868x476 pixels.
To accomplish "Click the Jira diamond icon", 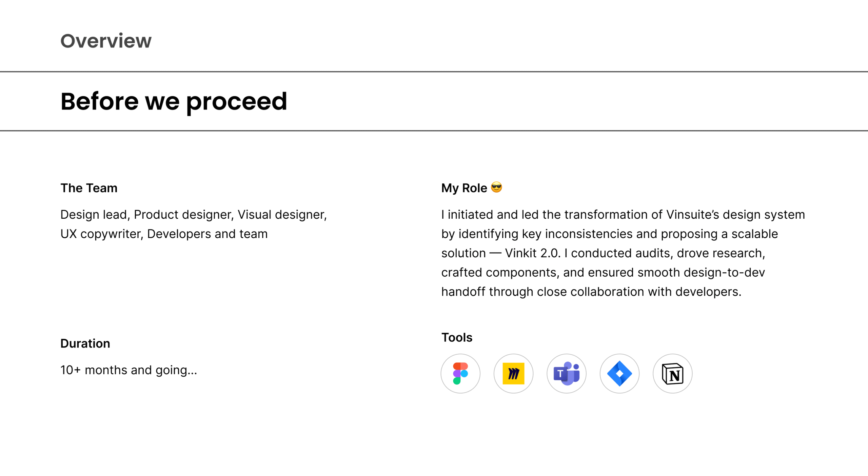I will tap(619, 374).
